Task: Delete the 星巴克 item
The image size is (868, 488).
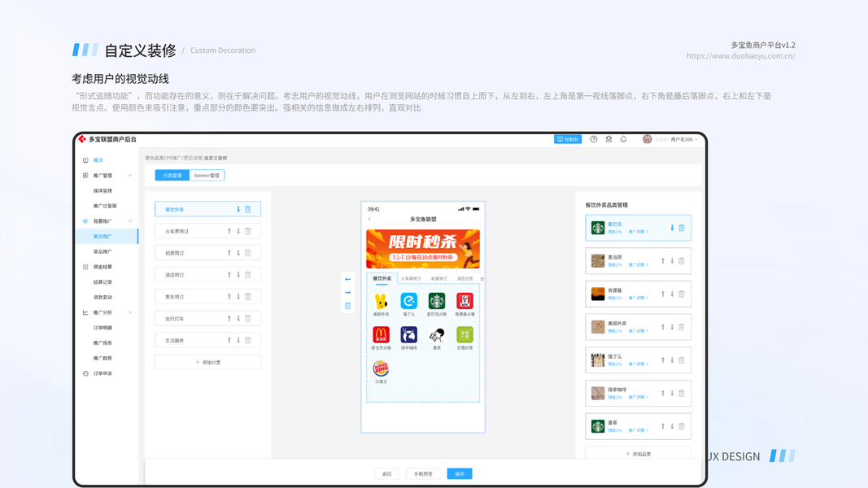Action: pos(682,228)
